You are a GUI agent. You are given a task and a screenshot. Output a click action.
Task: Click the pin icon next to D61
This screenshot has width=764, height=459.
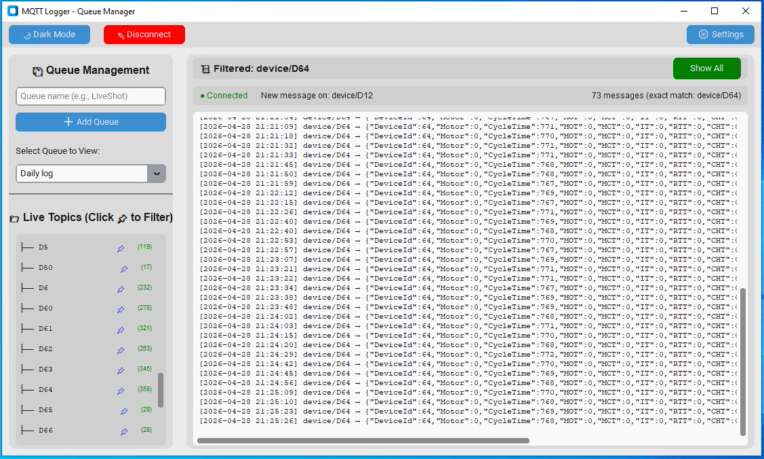click(120, 330)
